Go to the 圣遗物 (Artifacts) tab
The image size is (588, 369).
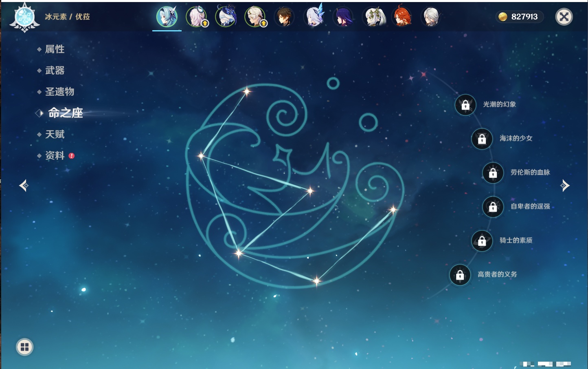pos(59,92)
